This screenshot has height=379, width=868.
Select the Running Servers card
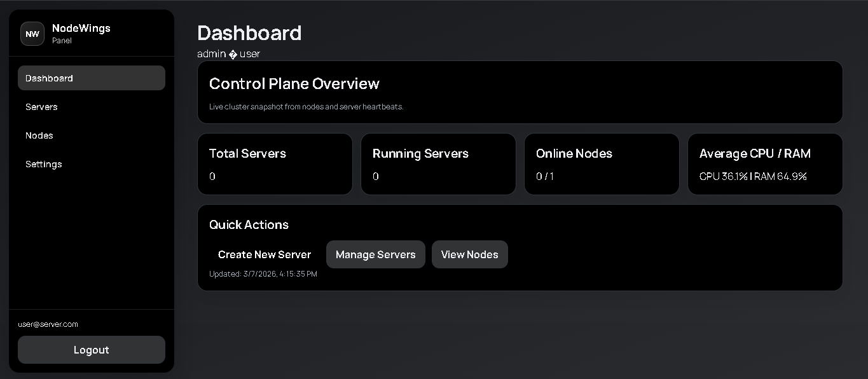(x=438, y=163)
